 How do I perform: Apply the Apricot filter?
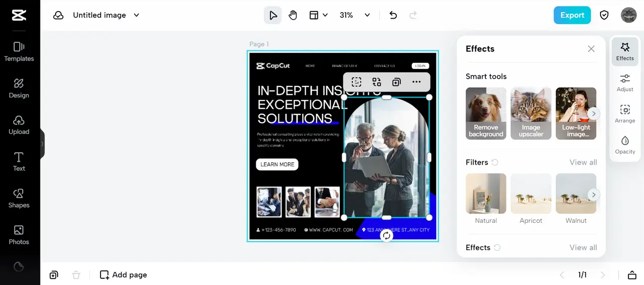click(x=531, y=199)
